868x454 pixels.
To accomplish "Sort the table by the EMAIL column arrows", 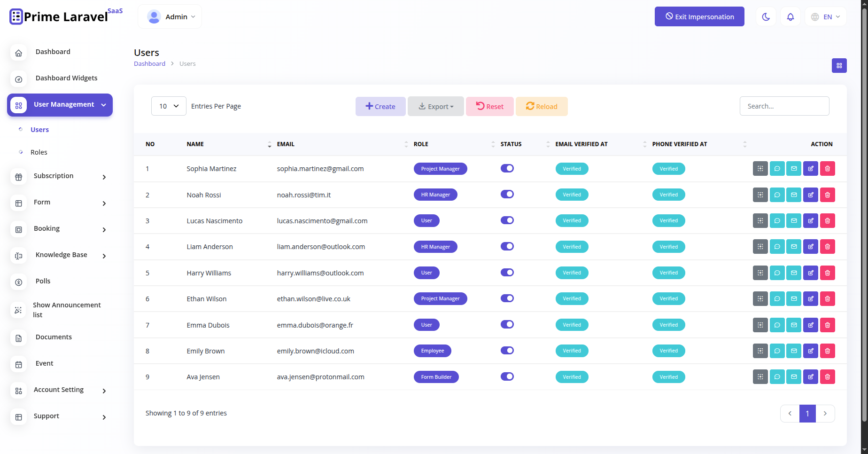I will (x=406, y=144).
